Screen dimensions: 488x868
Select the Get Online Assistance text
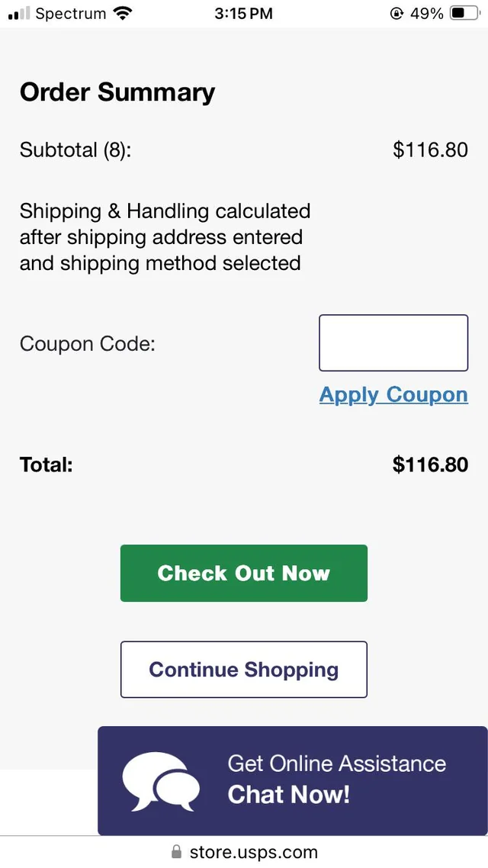click(336, 764)
